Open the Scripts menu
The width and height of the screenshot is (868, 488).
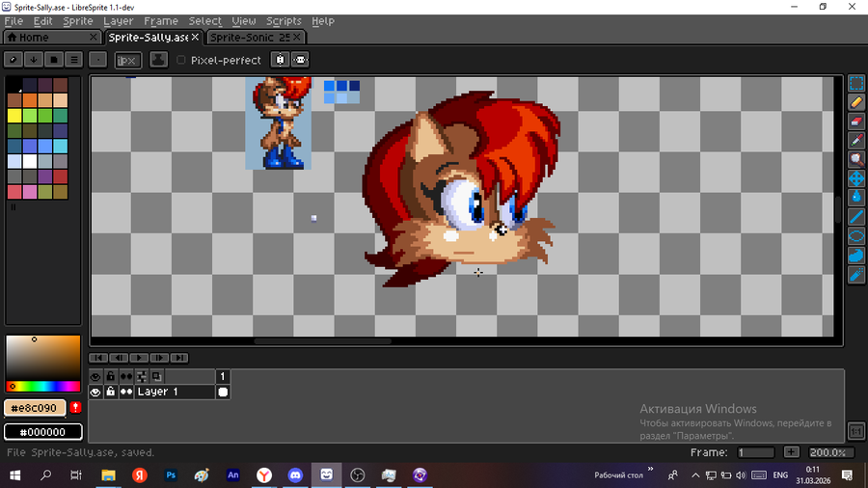click(284, 21)
